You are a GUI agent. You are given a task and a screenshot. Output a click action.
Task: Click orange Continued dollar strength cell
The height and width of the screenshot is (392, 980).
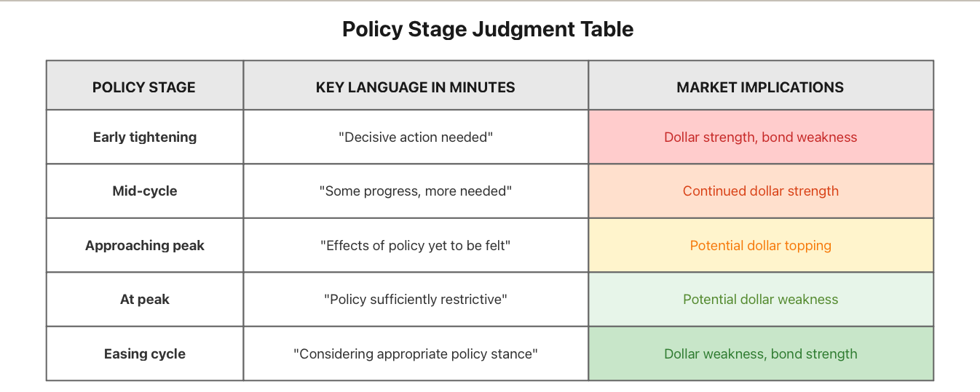(761, 191)
